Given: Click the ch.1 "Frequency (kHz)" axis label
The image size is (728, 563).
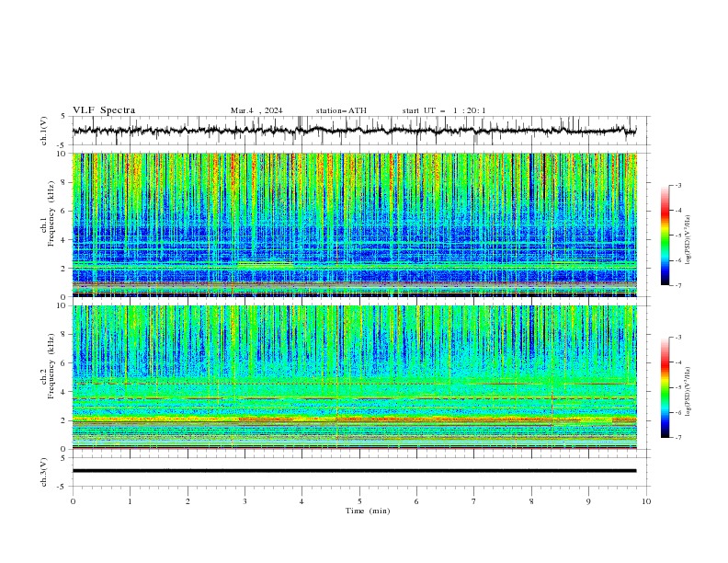Looking at the screenshot, I should [51, 214].
